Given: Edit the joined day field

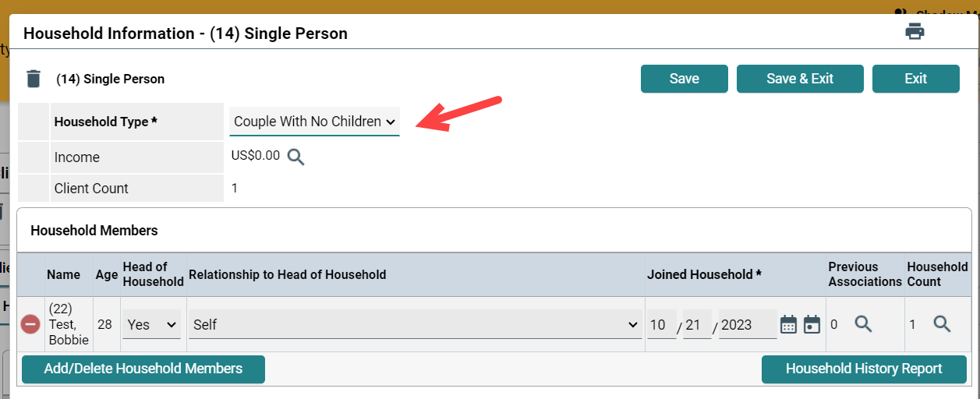Looking at the screenshot, I should [698, 324].
